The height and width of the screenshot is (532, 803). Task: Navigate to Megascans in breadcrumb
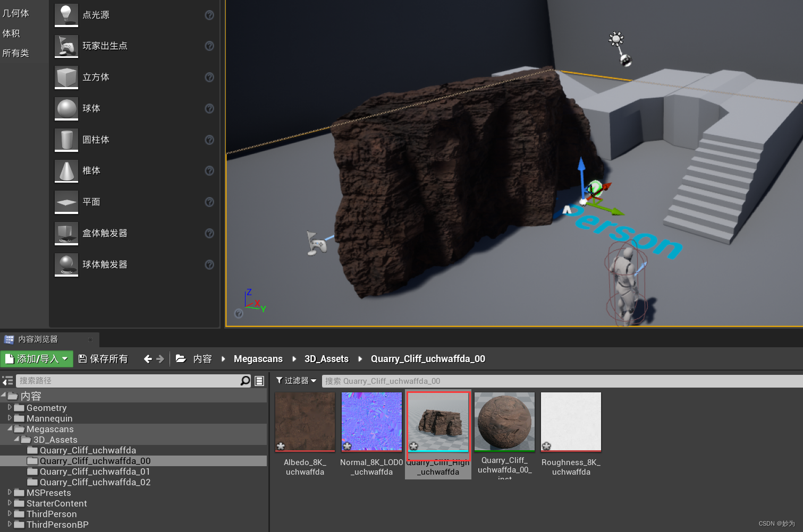click(258, 359)
